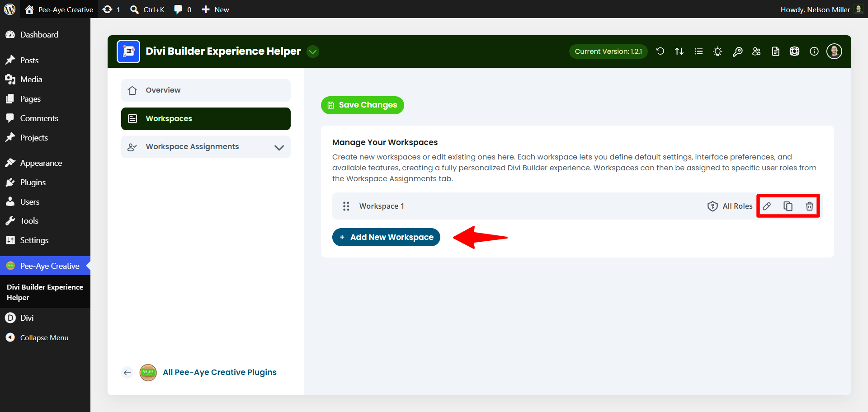
Task: Click the profile avatar in plugin header
Action: pyautogui.click(x=834, y=51)
